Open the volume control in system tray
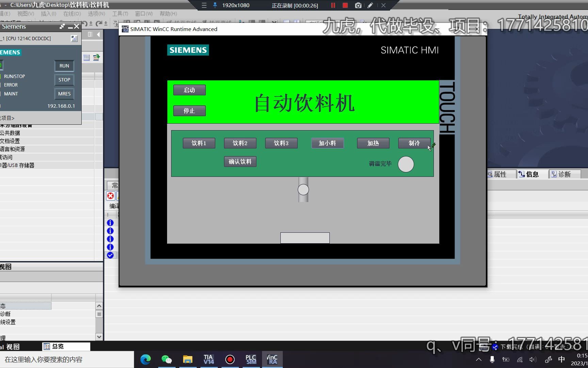 (533, 359)
